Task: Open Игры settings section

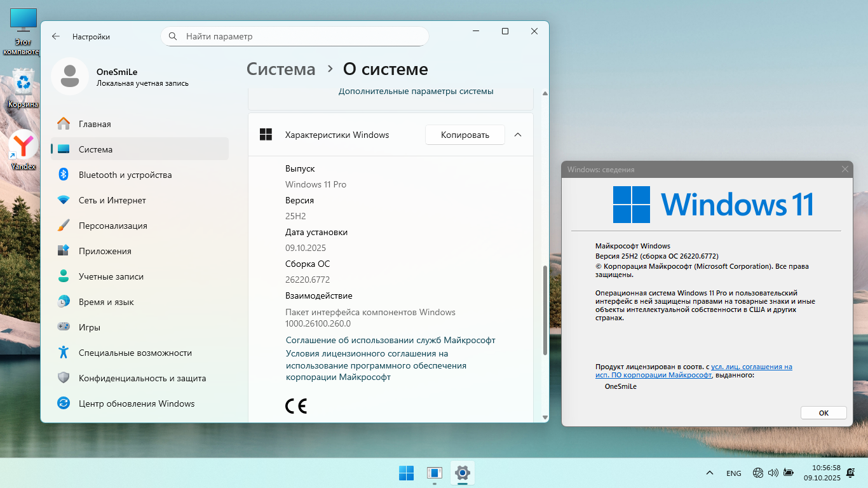Action: 89,327
